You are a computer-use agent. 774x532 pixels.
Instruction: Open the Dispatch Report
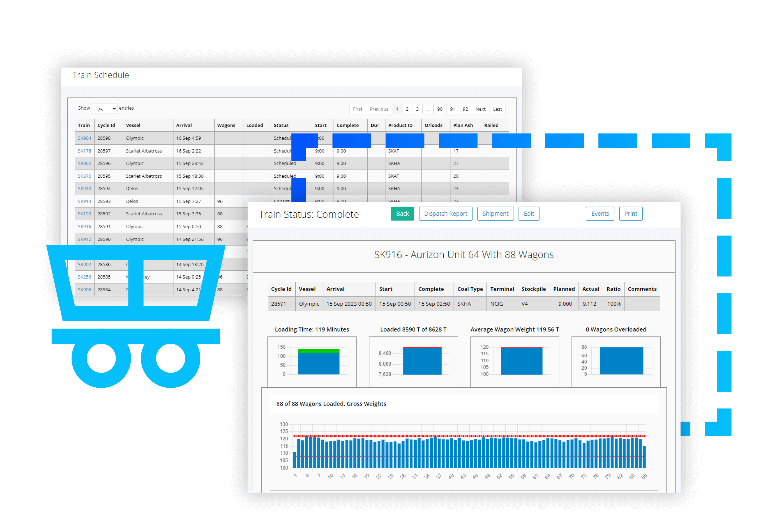[445, 214]
